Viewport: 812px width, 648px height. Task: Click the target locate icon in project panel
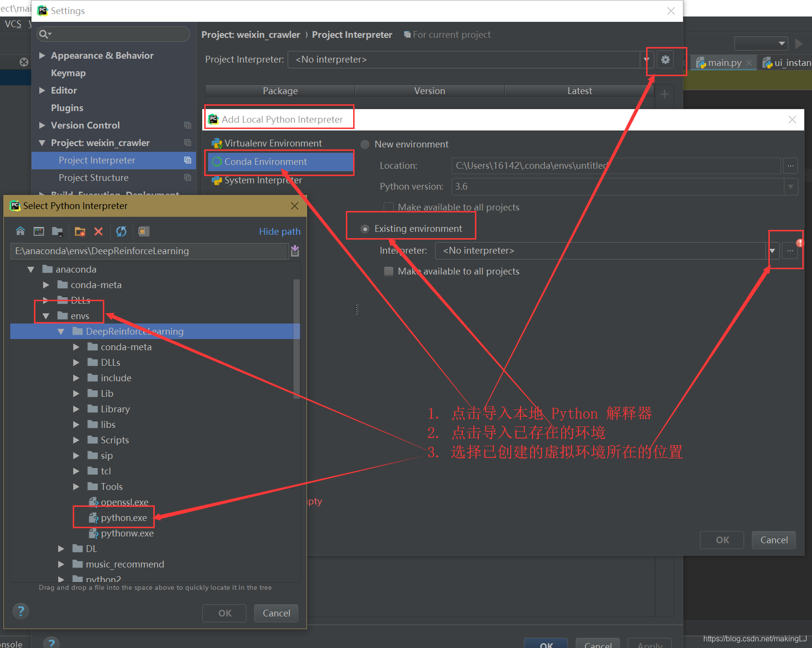click(x=24, y=62)
